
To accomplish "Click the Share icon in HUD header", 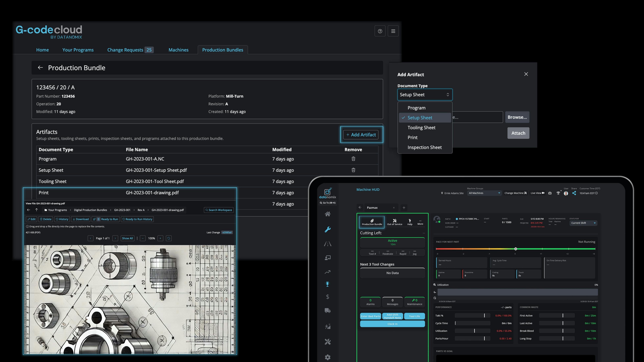I will coord(574,193).
